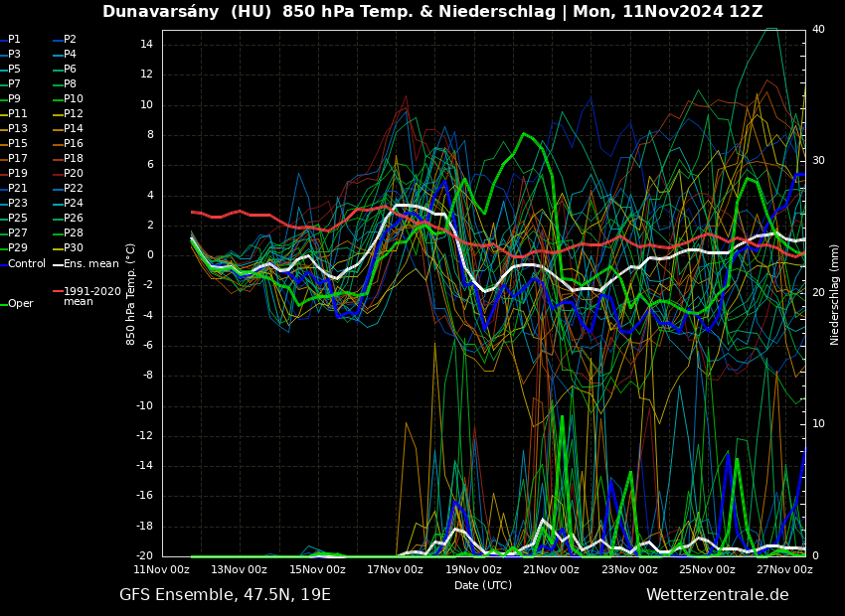This screenshot has height=616, width=845.
Task: Click the 19Nov 00z date axis label
Action: tap(473, 570)
